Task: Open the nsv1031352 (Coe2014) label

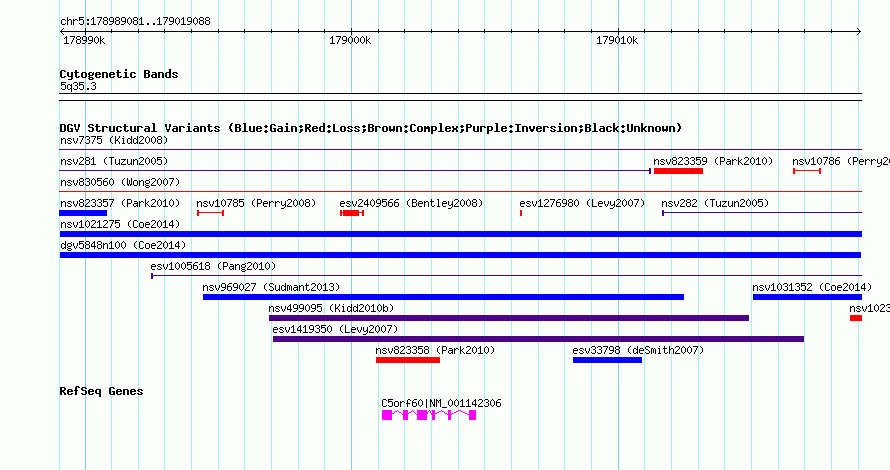Action: coord(812,287)
